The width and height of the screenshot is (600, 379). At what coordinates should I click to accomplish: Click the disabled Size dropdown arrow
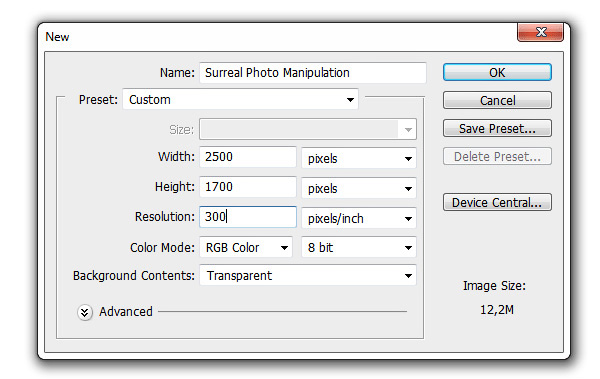tap(408, 129)
